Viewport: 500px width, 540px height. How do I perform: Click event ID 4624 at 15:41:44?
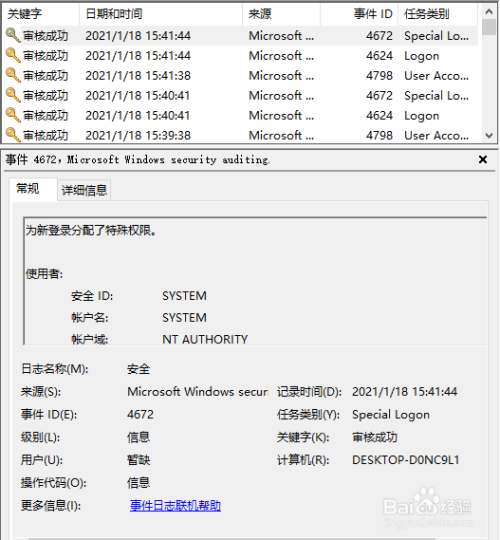379,56
